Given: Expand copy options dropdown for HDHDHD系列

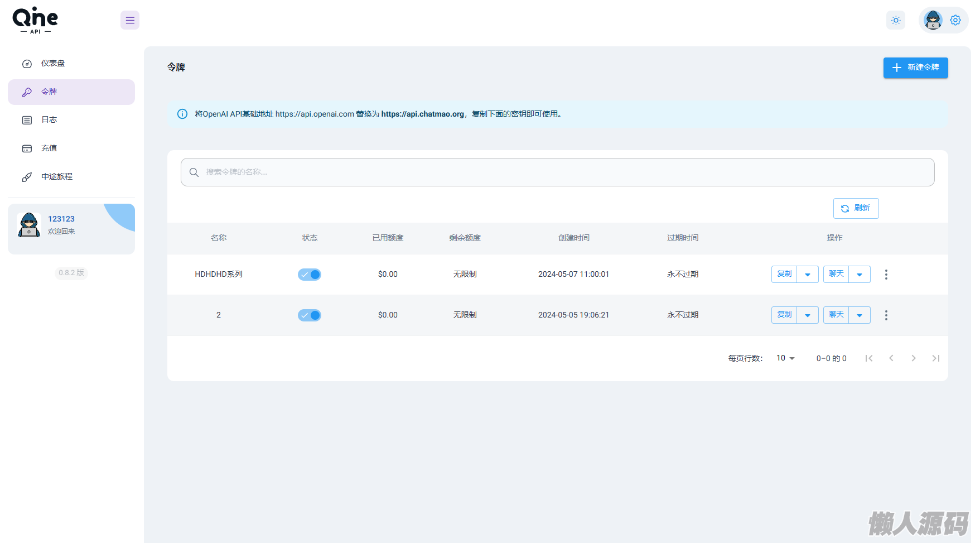Looking at the screenshot, I should pyautogui.click(x=808, y=275).
